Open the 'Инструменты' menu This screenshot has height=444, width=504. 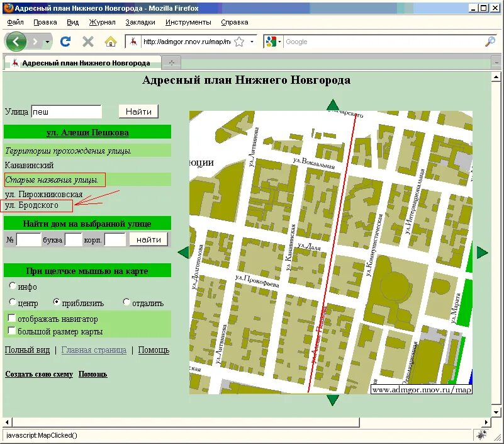188,22
